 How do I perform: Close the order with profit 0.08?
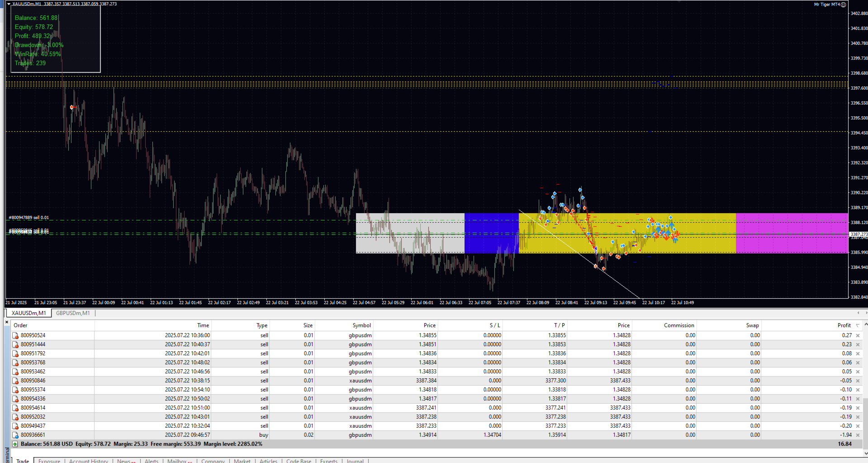[x=858, y=353]
